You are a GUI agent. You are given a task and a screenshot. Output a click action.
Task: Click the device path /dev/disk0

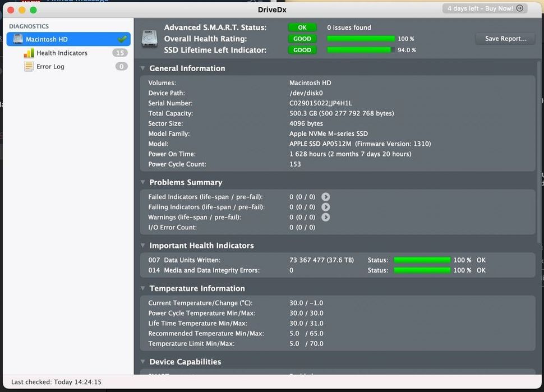click(306, 93)
